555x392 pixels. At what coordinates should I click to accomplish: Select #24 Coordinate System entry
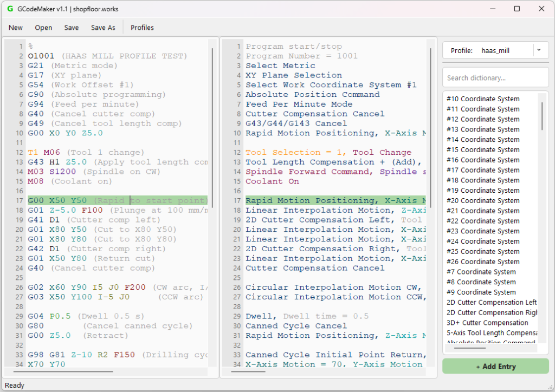click(x=483, y=241)
